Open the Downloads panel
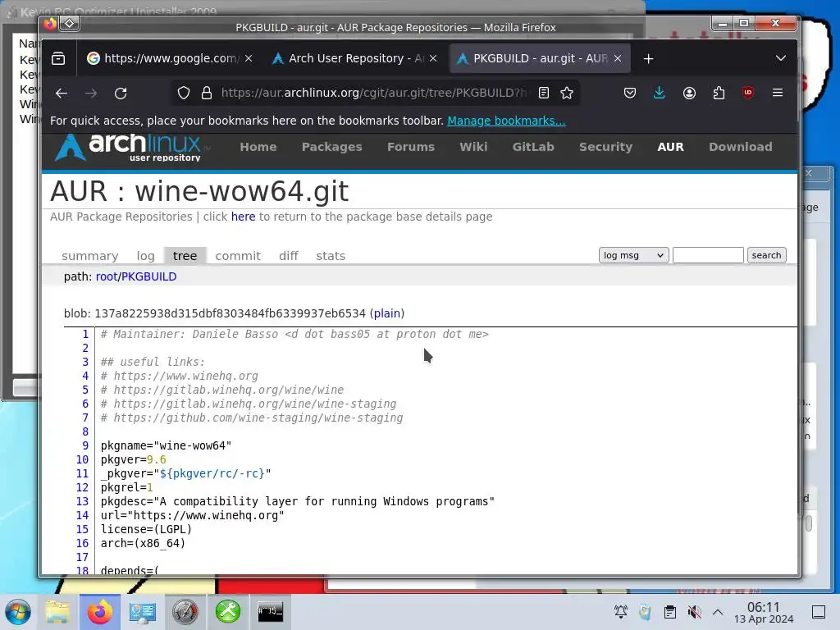This screenshot has width=840, height=630. [660, 94]
